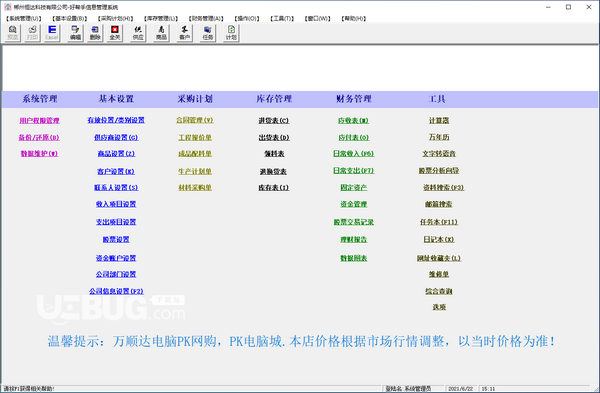Open the 基本设置(B) menu
The width and height of the screenshot is (600, 393).
coord(69,18)
